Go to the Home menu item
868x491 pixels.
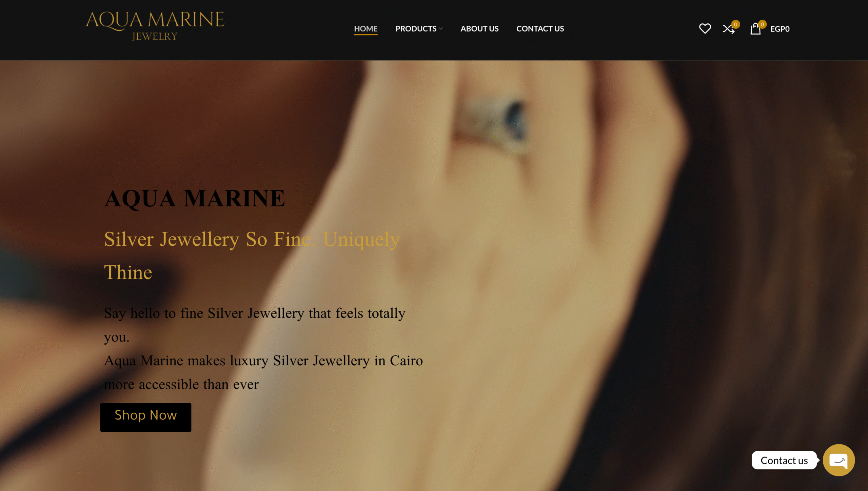[x=366, y=29]
